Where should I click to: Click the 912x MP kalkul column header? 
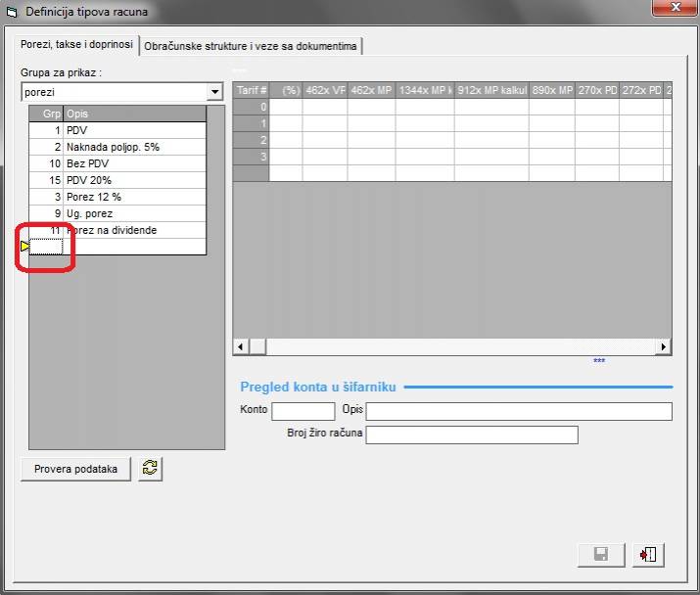[x=491, y=90]
